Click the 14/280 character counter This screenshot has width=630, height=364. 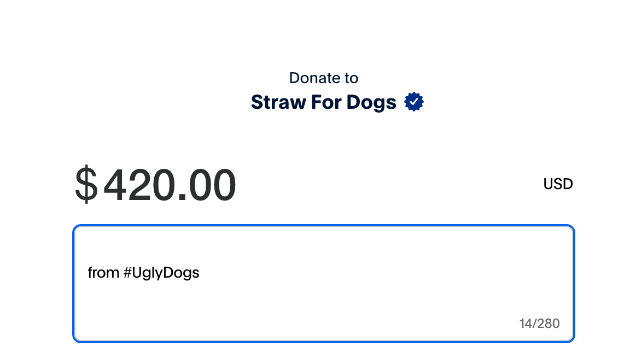(x=539, y=324)
